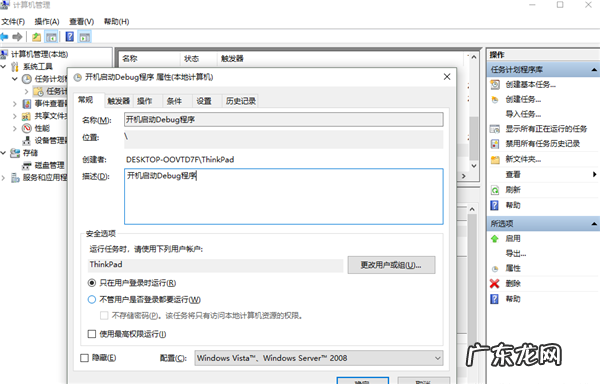The height and width of the screenshot is (384, 600).
Task: Collapse the 任务计划程序库 actions section
Action: coord(594,70)
